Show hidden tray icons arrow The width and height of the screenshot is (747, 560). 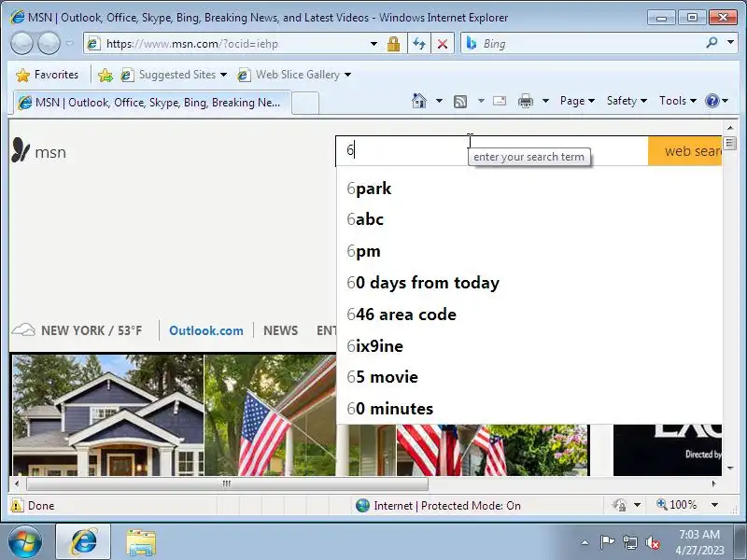point(585,542)
